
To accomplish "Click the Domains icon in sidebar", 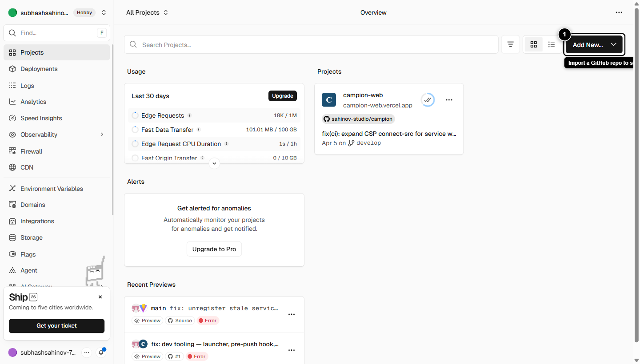I will (x=12, y=205).
